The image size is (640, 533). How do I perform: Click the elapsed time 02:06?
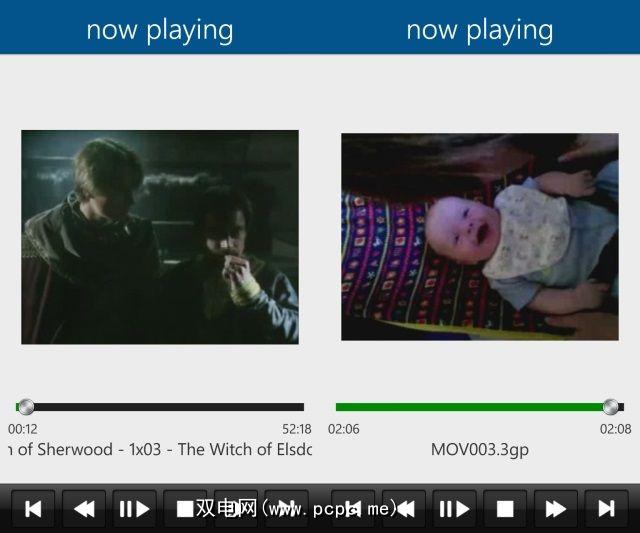pos(344,429)
